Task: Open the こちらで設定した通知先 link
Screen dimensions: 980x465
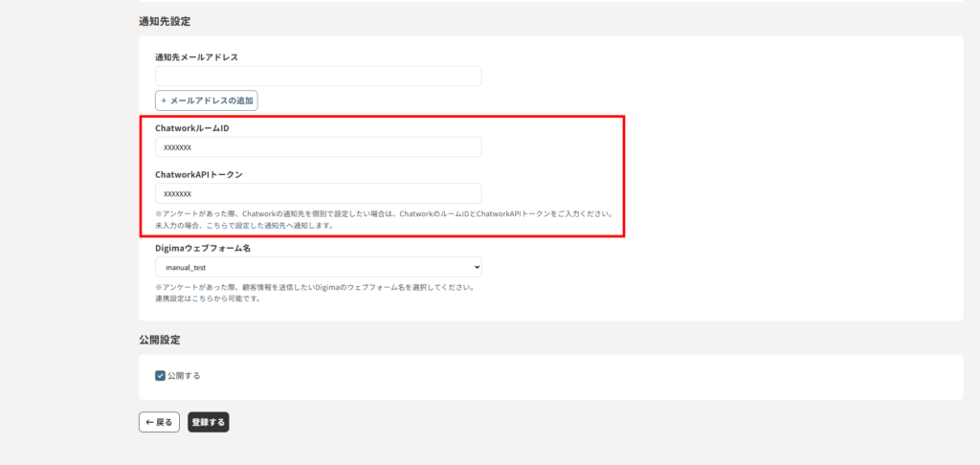Action: [x=256, y=226]
